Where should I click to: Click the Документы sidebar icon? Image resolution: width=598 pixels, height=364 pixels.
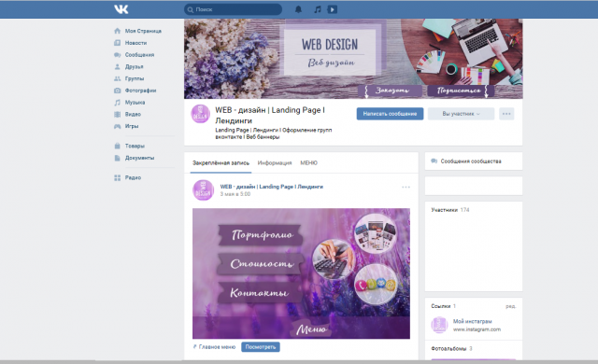click(118, 158)
